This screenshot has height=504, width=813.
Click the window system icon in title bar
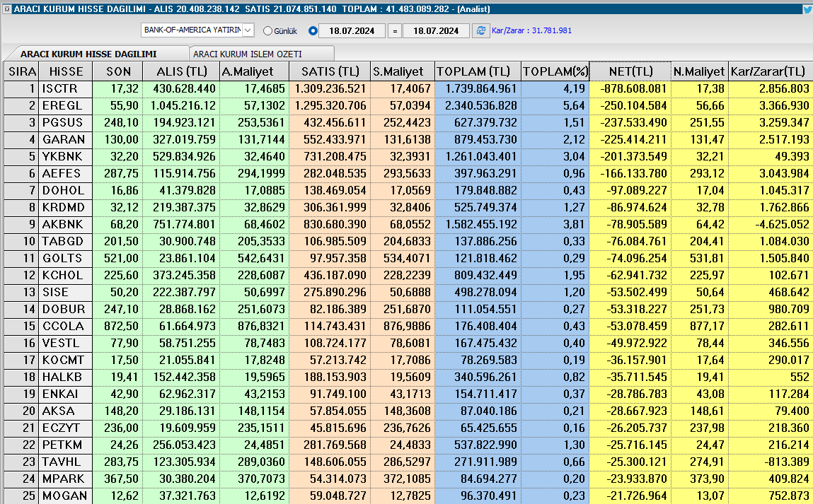7,8
